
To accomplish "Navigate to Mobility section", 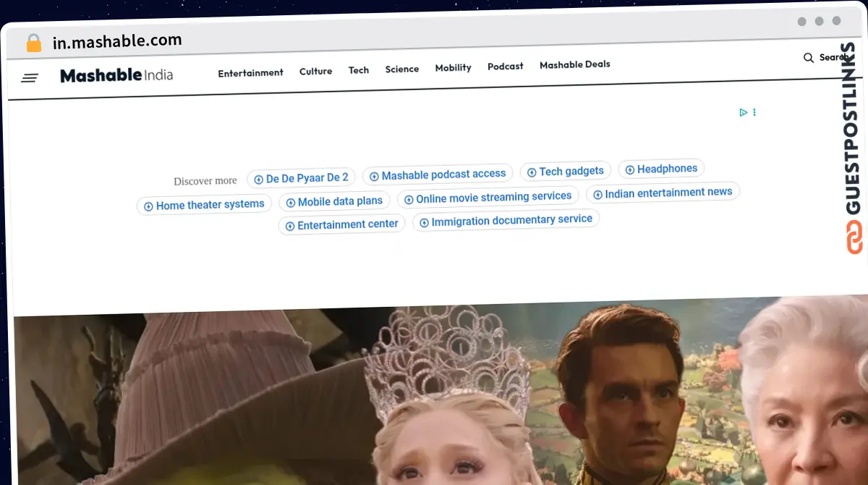I will [x=453, y=67].
